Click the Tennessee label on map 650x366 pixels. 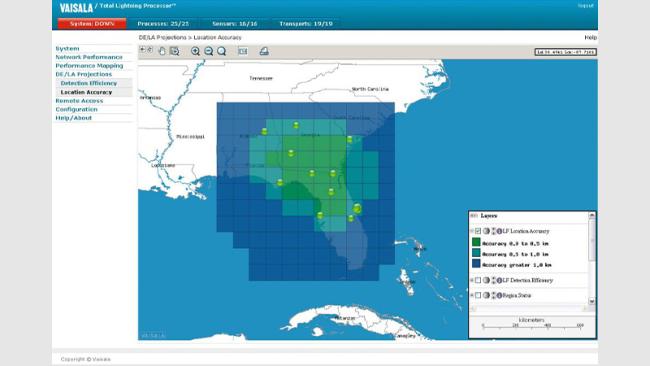pyautogui.click(x=261, y=78)
